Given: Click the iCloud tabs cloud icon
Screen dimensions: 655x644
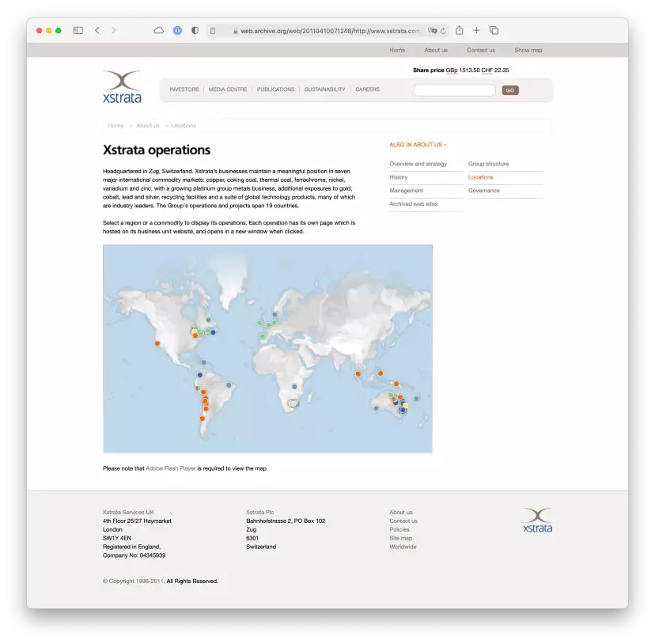Looking at the screenshot, I should click(159, 31).
